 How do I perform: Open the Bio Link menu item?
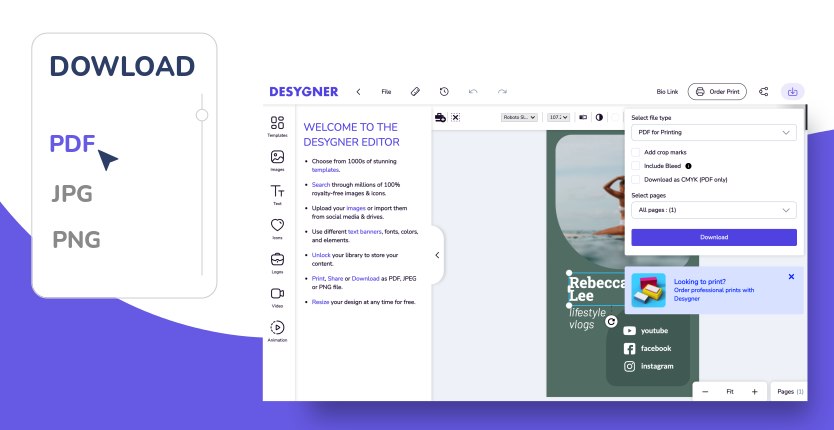[667, 92]
